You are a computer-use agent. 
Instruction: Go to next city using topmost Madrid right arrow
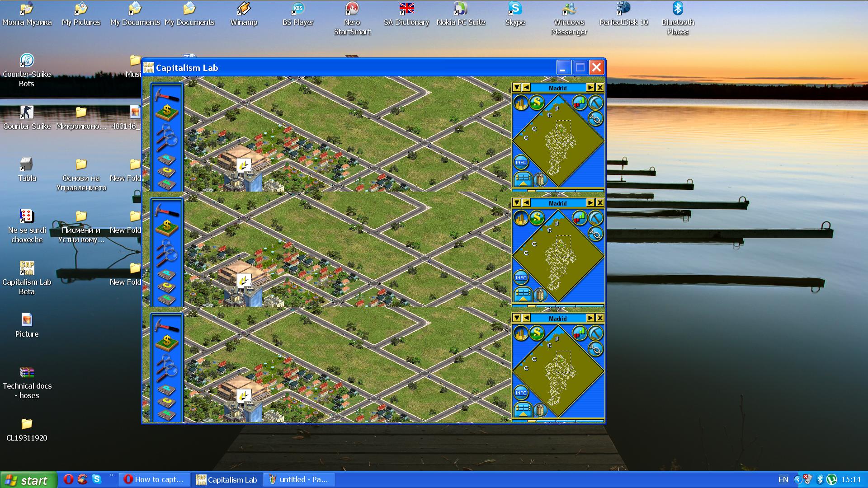point(590,88)
